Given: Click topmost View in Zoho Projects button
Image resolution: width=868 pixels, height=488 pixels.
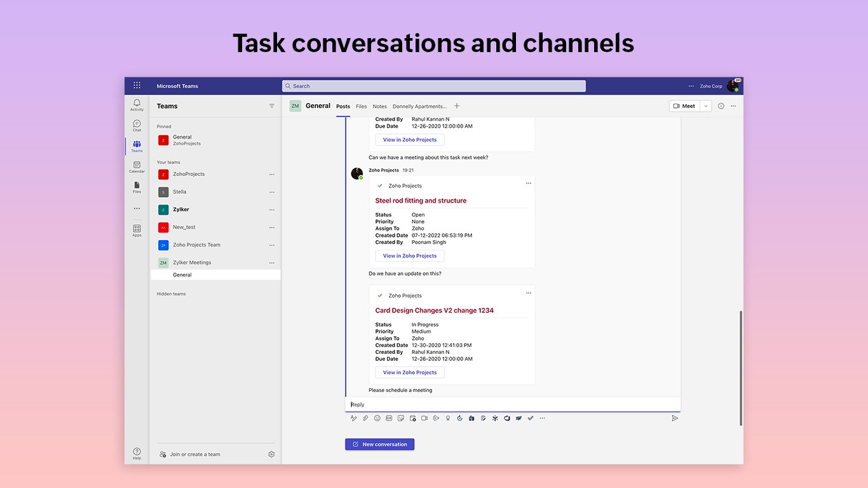Looking at the screenshot, I should click(x=410, y=140).
